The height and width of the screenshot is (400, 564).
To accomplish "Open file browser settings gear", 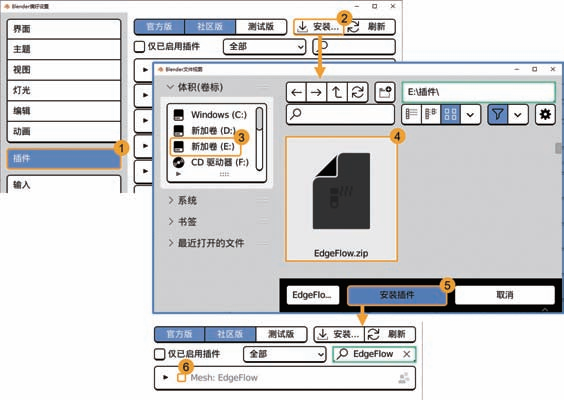I will coord(545,114).
